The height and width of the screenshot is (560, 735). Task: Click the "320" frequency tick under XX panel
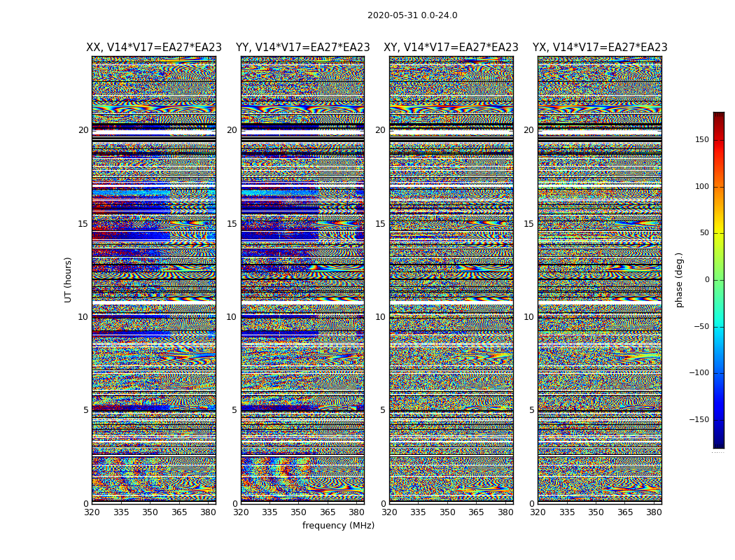click(x=92, y=512)
